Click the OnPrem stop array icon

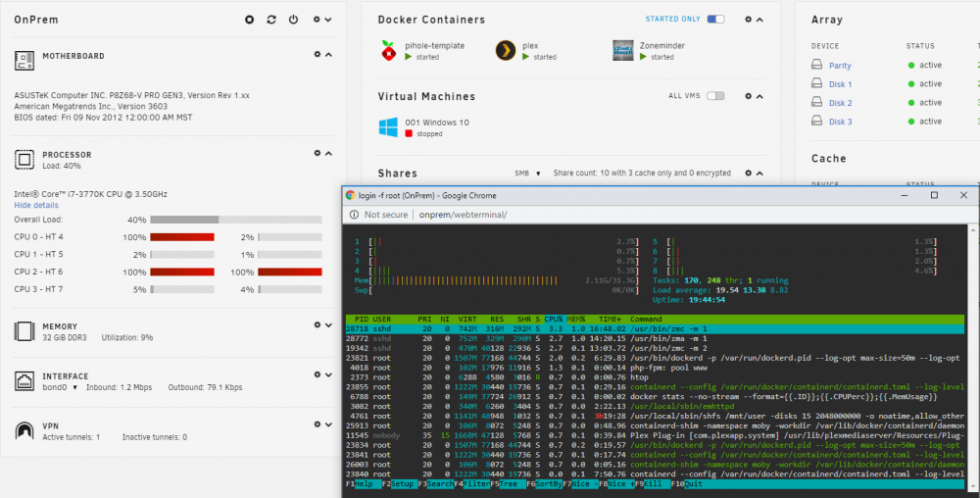249,20
